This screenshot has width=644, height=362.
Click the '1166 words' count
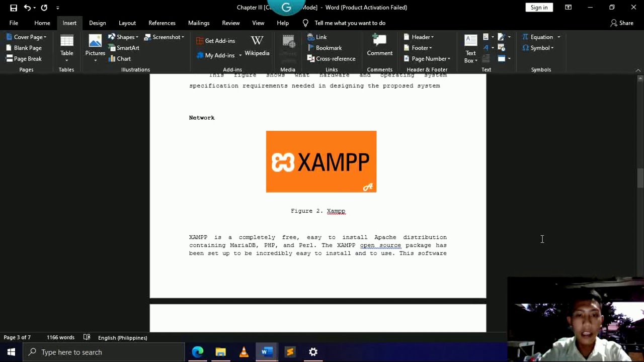(60, 338)
